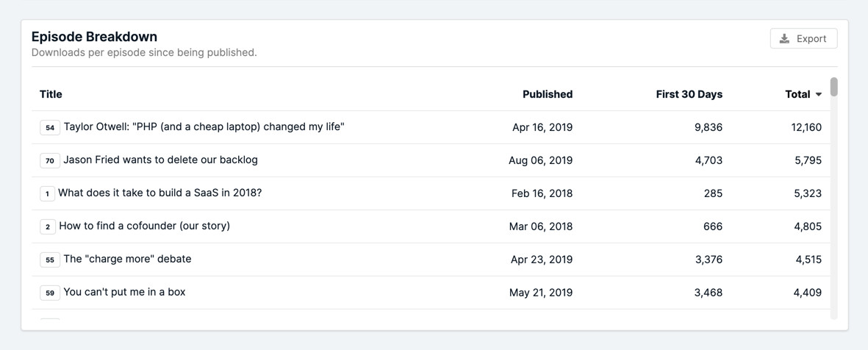
Task: Click episode number badge 2
Action: [x=48, y=226]
